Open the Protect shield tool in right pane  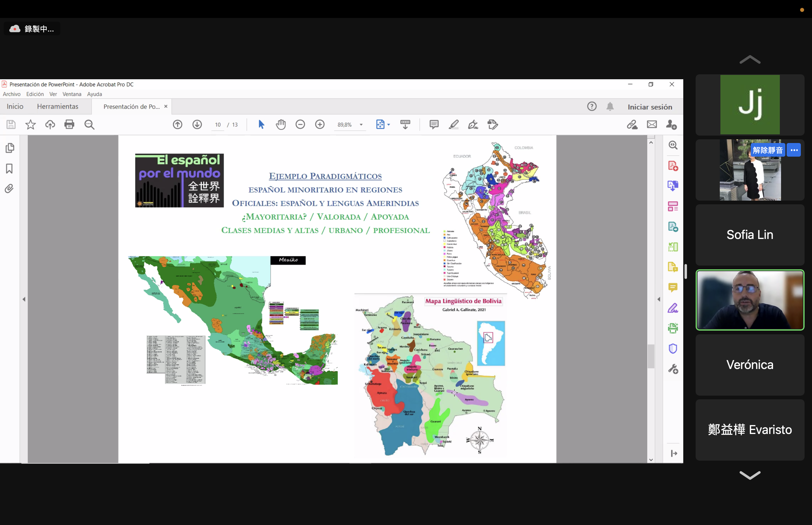coord(673,349)
